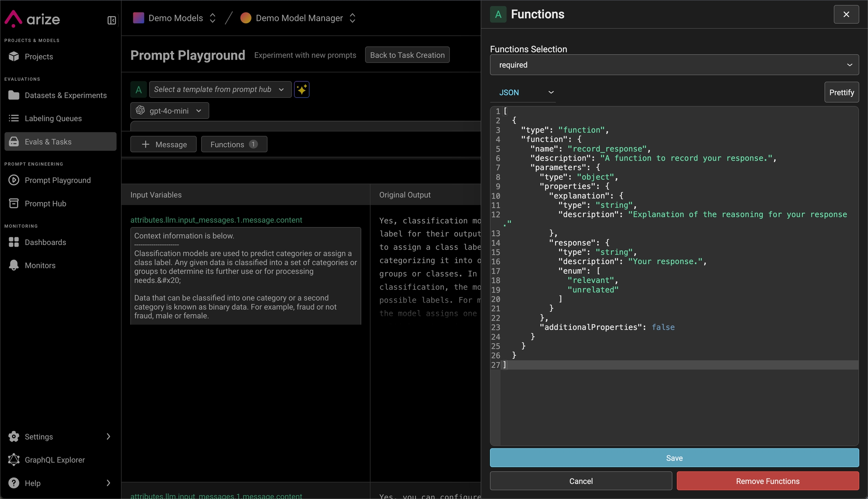Open the gpt-4o-mini model selector

pos(170,111)
